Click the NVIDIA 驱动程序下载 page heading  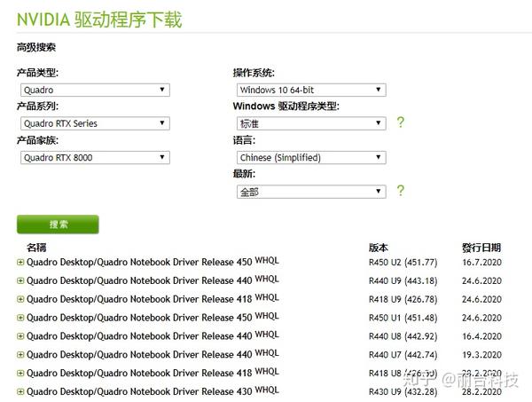point(99,20)
